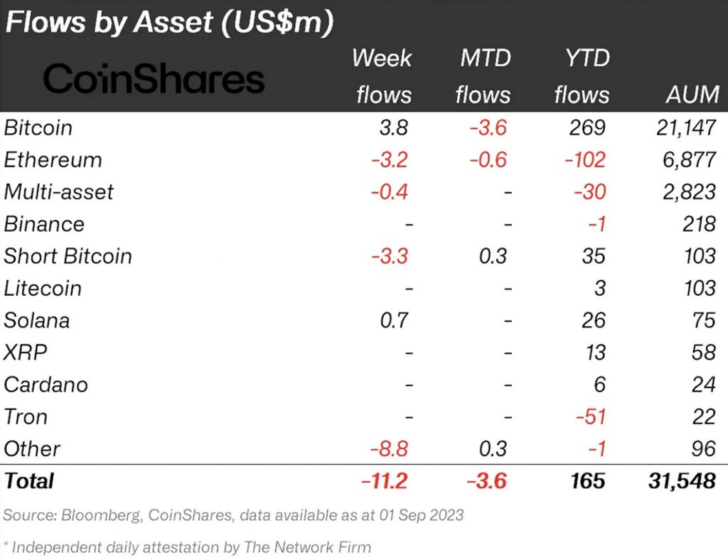728x560 pixels.
Task: Click the Bloomberg, CoinShares source note
Action: [233, 515]
